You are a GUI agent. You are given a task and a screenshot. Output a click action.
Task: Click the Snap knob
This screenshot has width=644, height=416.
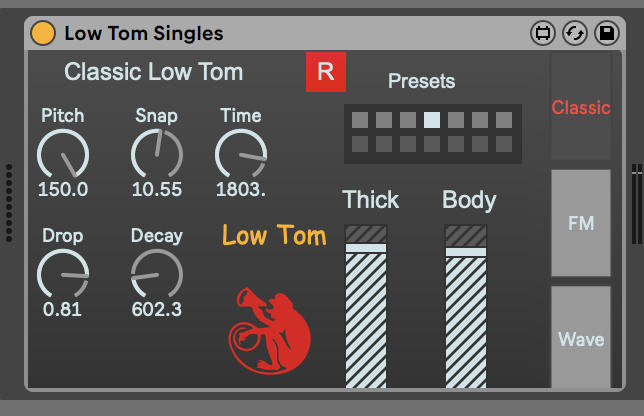point(157,154)
